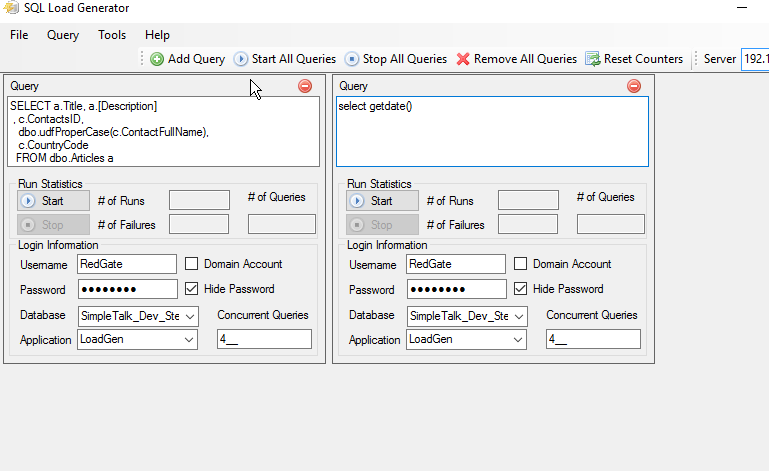Stop All Queries from the toolbar
This screenshot has width=769, height=471.
point(396,59)
